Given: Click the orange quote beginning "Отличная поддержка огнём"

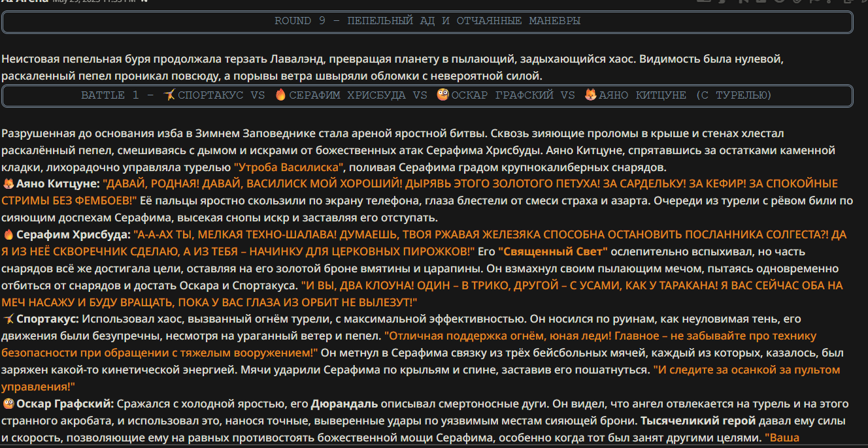Looking at the screenshot, I should pyautogui.click(x=409, y=344).
